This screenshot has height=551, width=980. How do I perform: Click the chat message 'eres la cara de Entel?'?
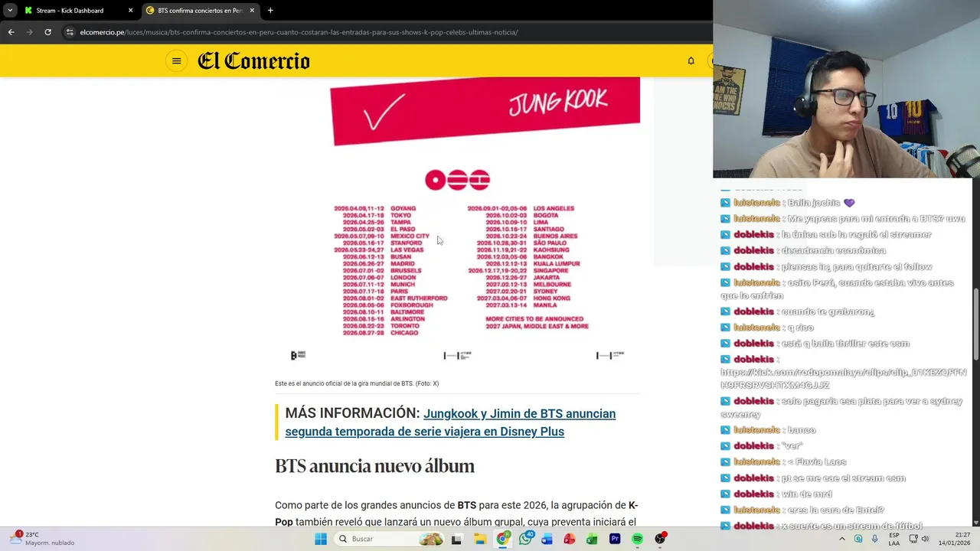pyautogui.click(x=835, y=510)
